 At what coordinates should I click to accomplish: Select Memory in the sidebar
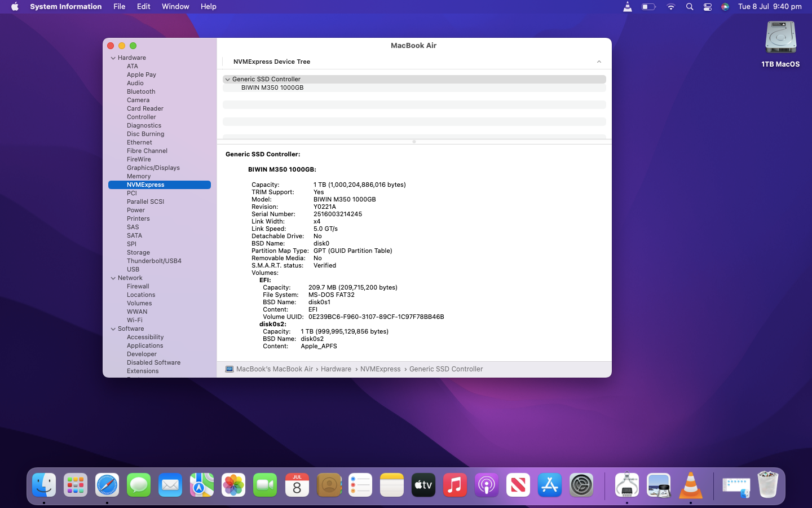pyautogui.click(x=139, y=176)
